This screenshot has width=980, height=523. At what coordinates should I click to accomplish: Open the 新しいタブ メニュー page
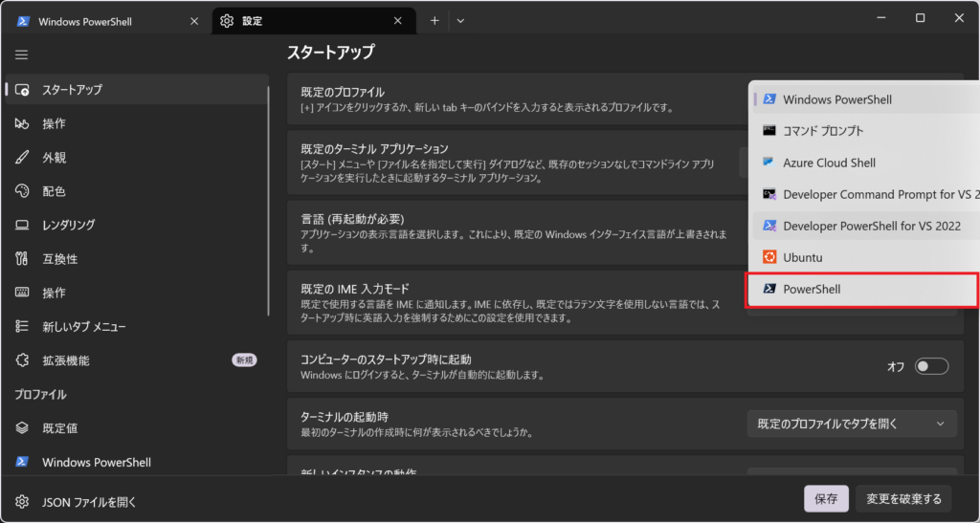pyautogui.click(x=138, y=326)
